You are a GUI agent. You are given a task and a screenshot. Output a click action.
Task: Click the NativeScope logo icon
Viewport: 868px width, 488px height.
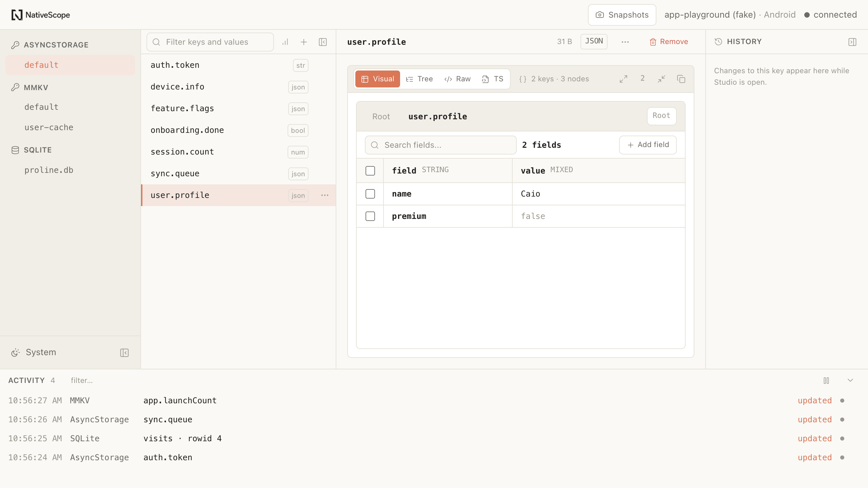tap(17, 15)
